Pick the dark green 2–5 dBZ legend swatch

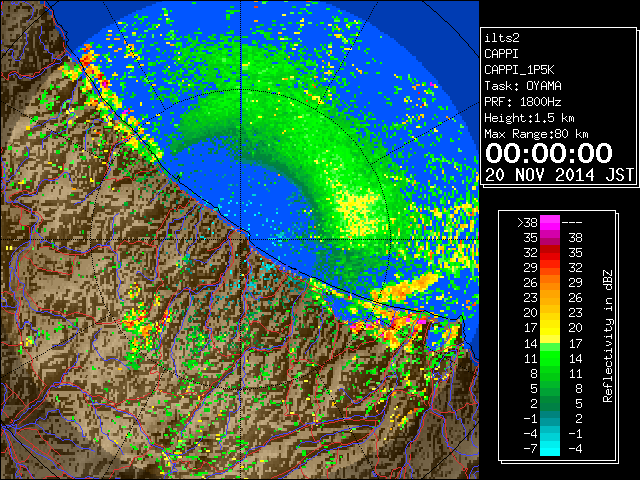coord(550,403)
